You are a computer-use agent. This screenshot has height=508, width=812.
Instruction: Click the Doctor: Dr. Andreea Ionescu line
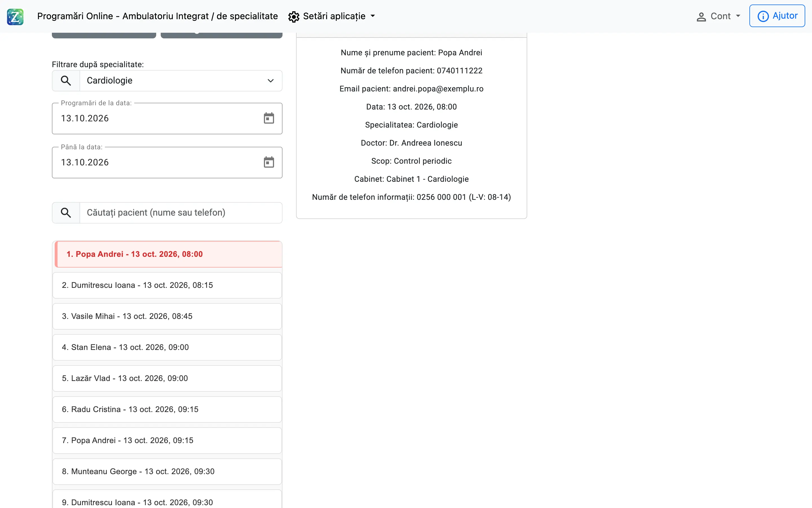pos(411,143)
